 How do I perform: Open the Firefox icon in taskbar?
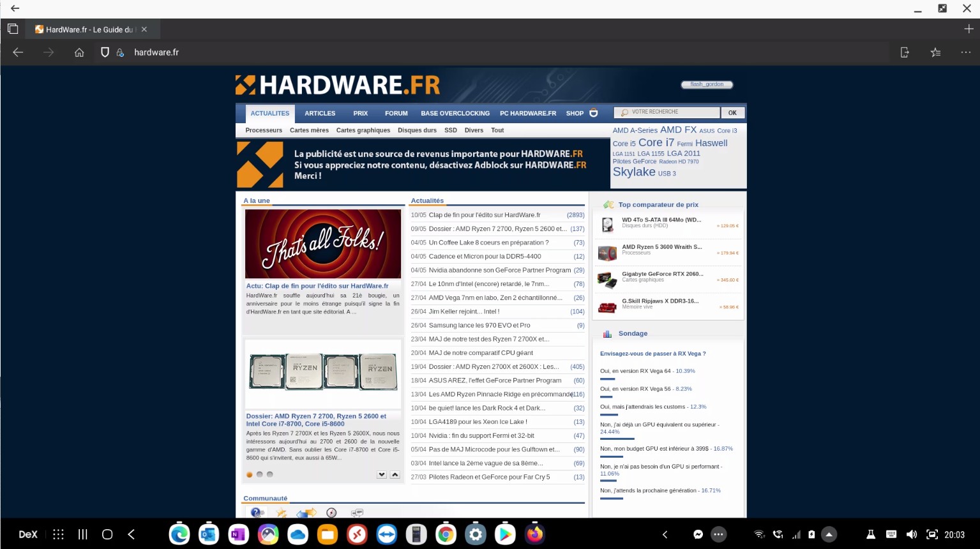(x=534, y=534)
